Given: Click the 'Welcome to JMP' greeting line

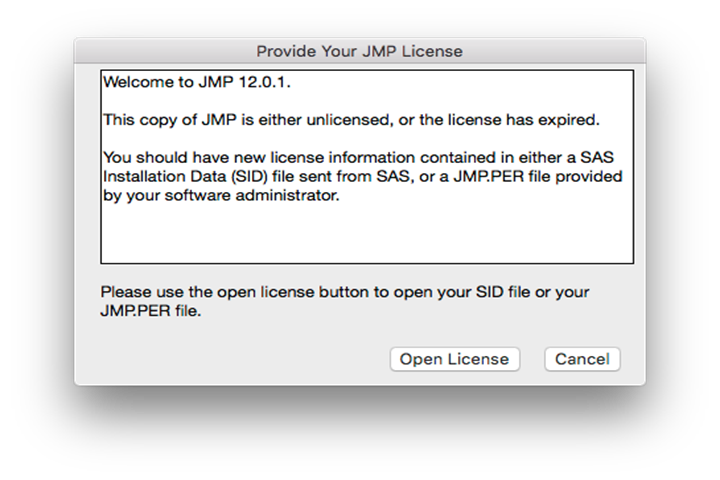Looking at the screenshot, I should pos(197,82).
